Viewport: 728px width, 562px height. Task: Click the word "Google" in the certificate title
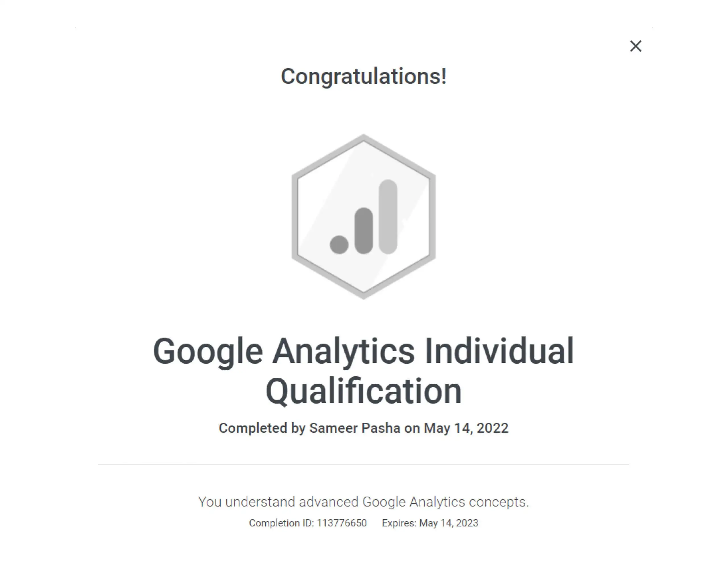[x=208, y=351]
